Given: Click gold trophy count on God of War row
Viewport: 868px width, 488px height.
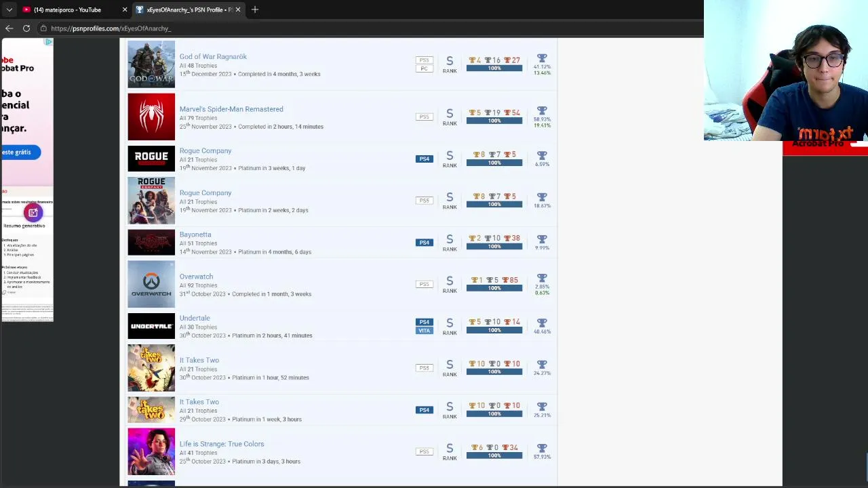Looking at the screenshot, I should 475,60.
